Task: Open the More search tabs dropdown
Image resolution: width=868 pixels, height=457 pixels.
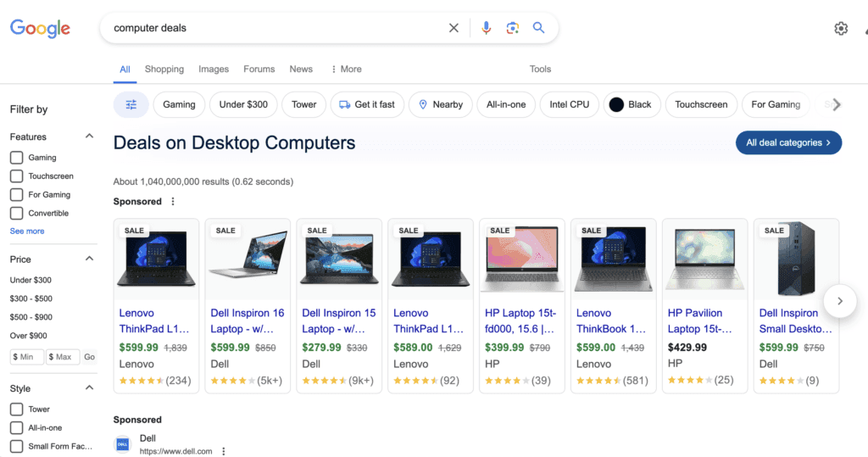Action: pyautogui.click(x=347, y=70)
